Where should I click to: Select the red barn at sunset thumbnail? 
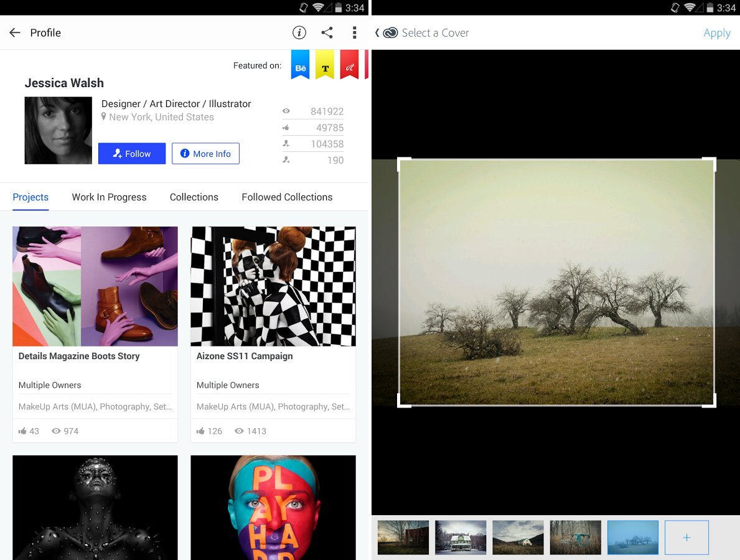[403, 538]
